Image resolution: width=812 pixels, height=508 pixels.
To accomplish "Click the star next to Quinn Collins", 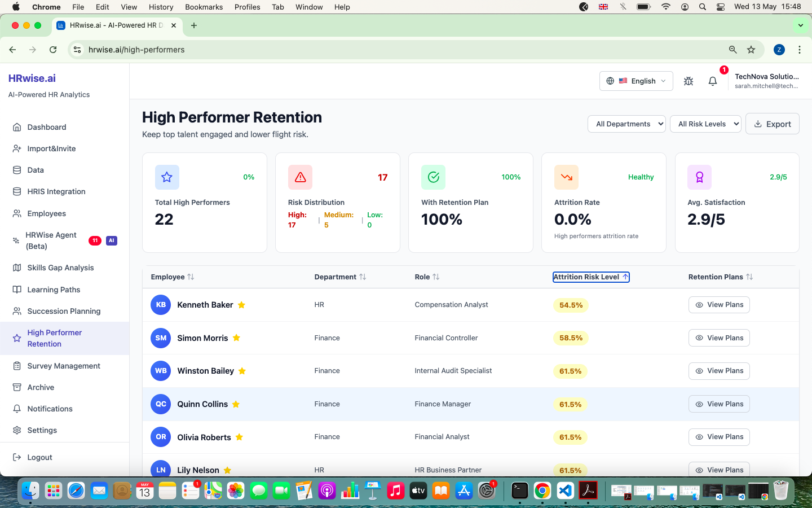I will pos(236,404).
